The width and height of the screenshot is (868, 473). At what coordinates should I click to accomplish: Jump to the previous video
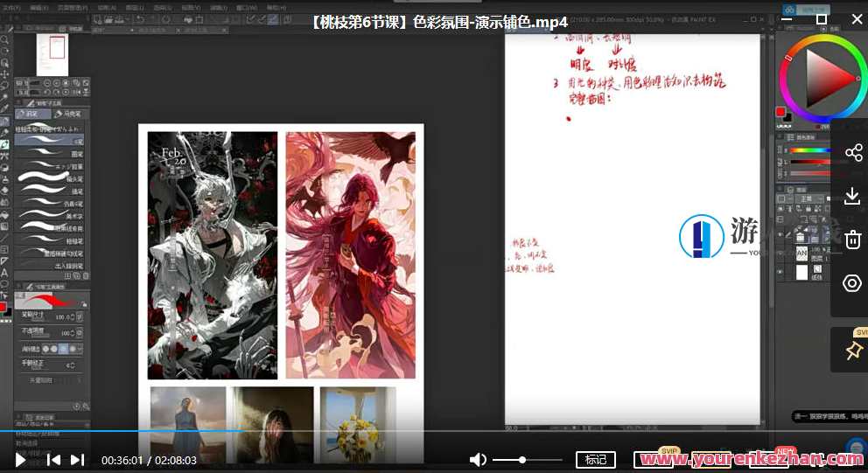coord(53,460)
